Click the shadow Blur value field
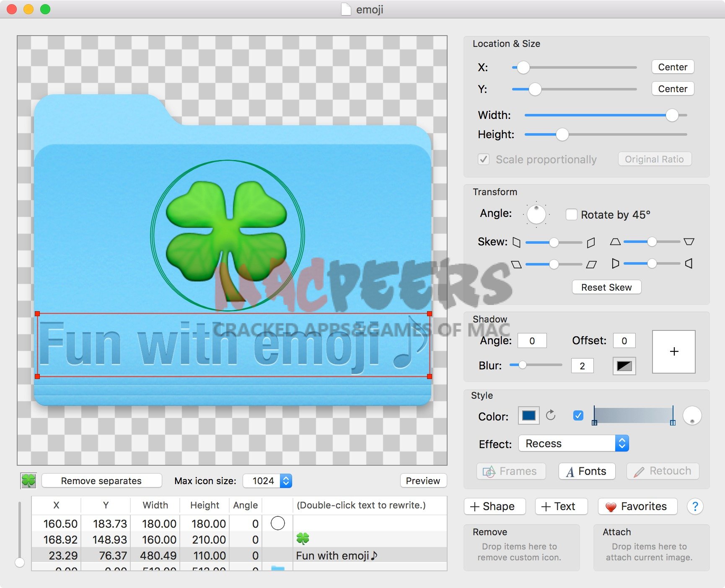This screenshot has height=588, width=725. (x=582, y=366)
